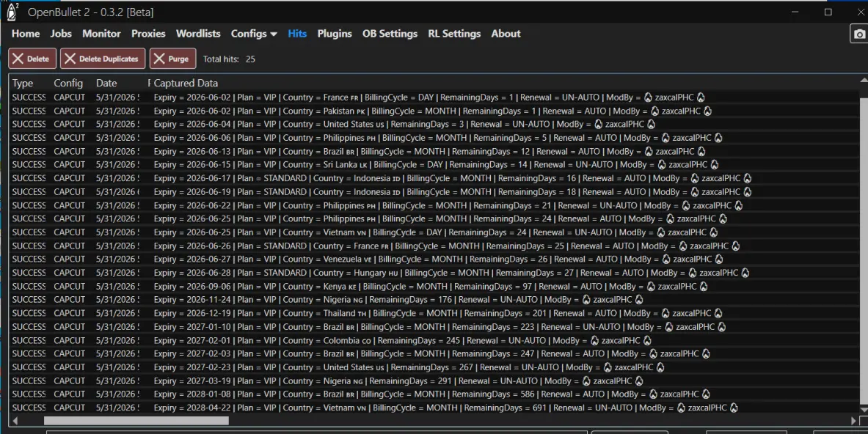Image resolution: width=868 pixels, height=434 pixels.
Task: Select the Vietnam hit with Expiry 2026-06-25
Action: coord(434,232)
